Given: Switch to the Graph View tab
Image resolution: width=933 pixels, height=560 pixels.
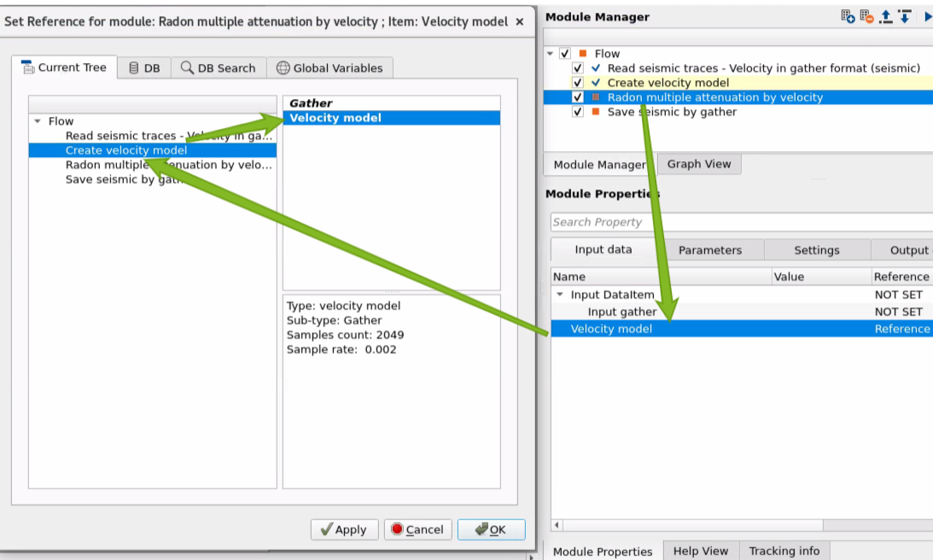Looking at the screenshot, I should (x=699, y=164).
